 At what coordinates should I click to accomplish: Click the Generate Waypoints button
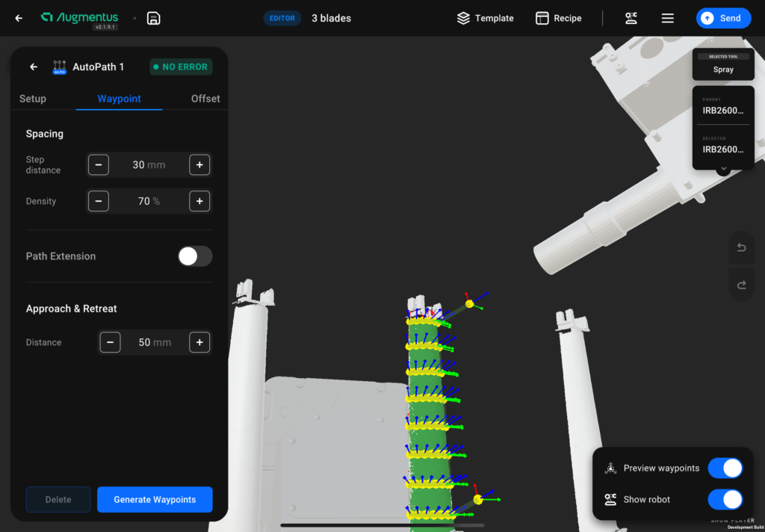pos(155,499)
